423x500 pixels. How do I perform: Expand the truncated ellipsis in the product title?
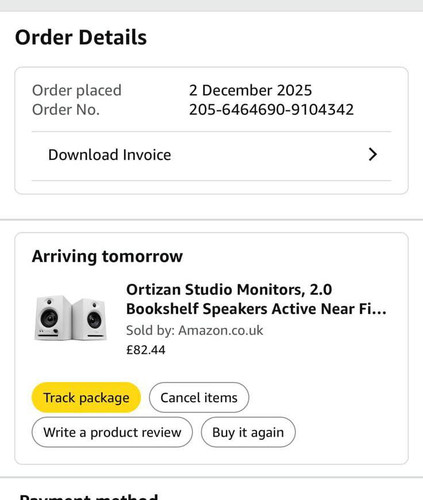[378, 309]
